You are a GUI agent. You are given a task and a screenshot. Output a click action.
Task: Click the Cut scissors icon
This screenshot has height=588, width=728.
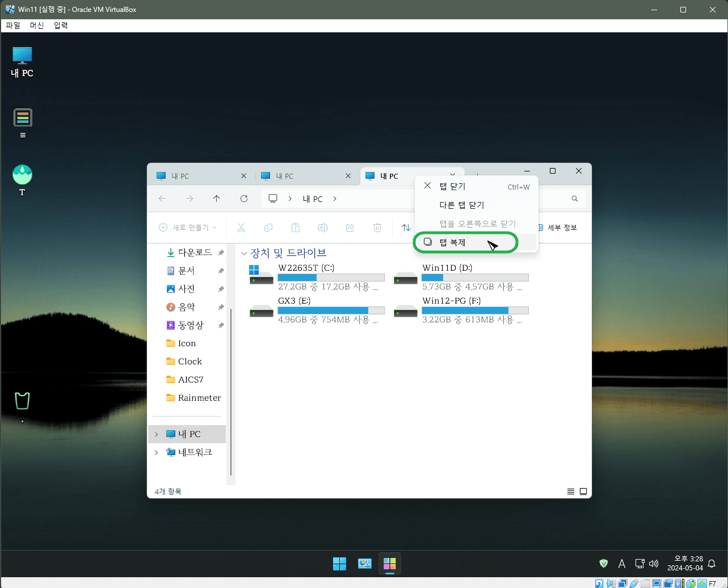241,228
